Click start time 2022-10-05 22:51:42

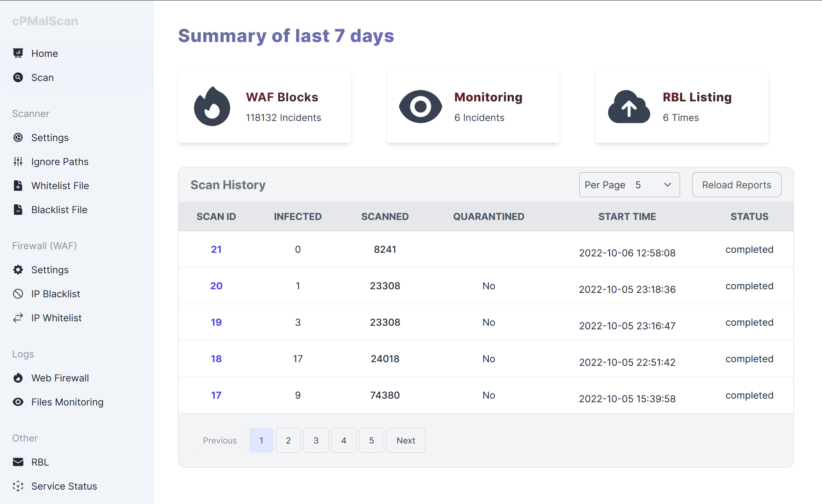(x=628, y=362)
